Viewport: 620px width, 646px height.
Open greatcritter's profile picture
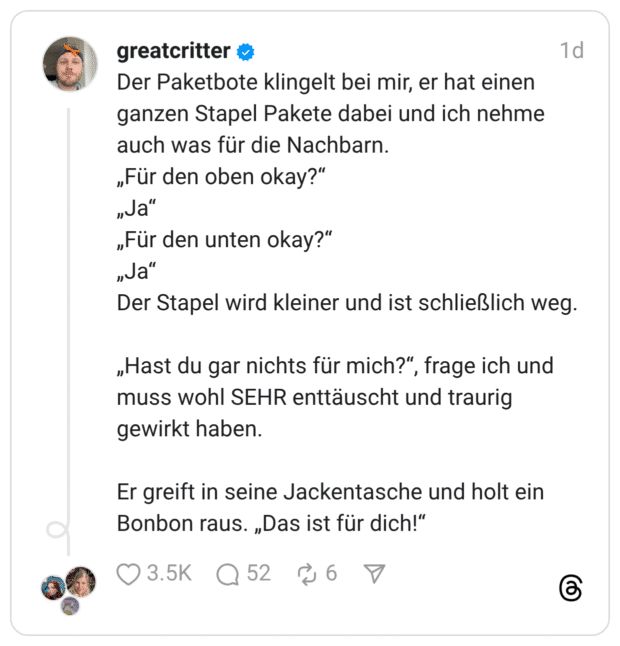point(70,64)
